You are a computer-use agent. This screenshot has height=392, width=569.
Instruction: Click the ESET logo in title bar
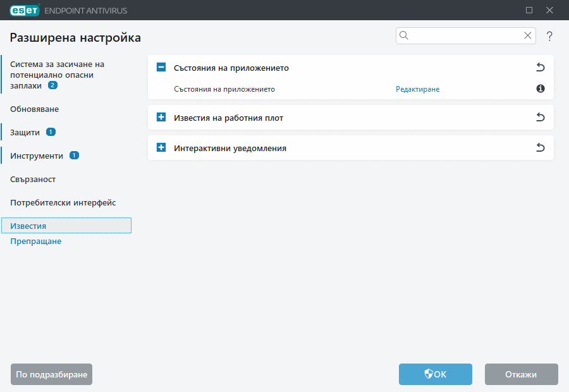(x=24, y=10)
